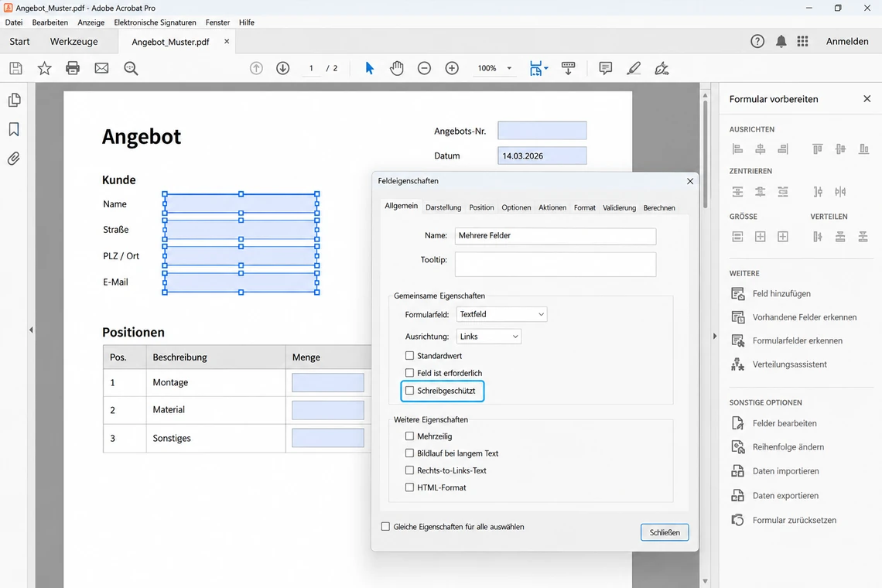Click the Find text magnifier icon
882x588 pixels.
click(131, 68)
